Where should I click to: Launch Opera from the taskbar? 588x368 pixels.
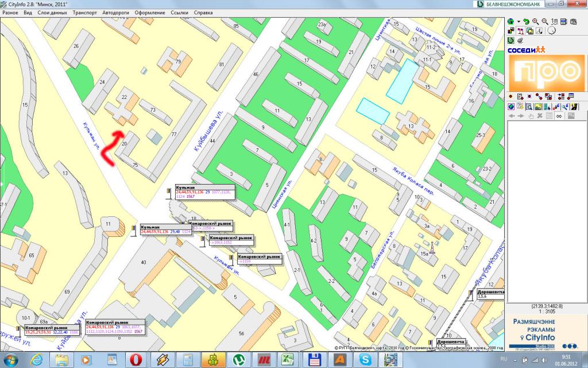[136, 360]
